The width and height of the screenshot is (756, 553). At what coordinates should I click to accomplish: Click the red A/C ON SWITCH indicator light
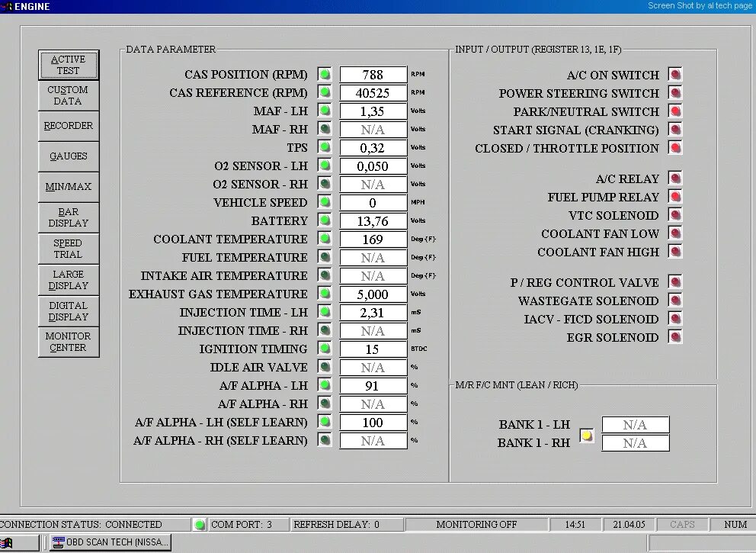(x=674, y=75)
